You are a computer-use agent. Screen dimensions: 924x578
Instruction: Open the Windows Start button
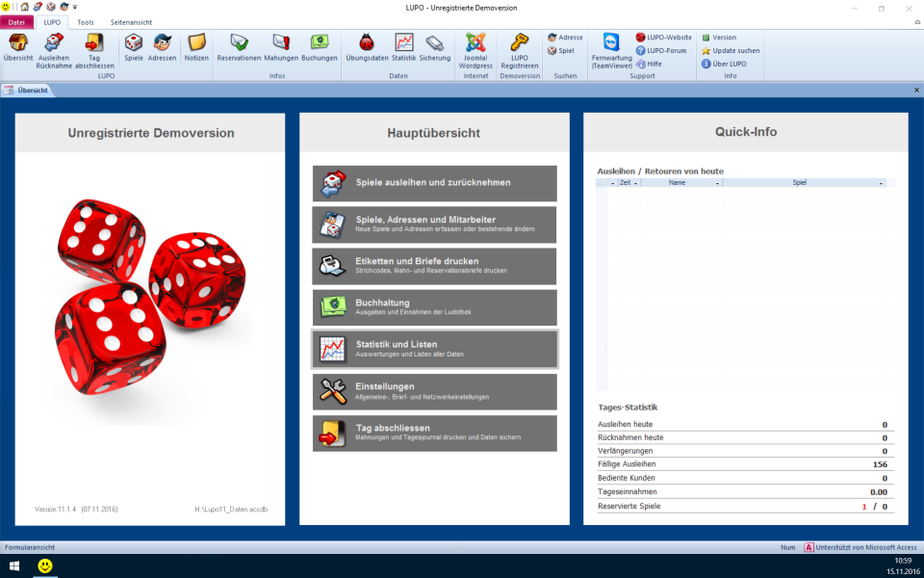(x=13, y=566)
